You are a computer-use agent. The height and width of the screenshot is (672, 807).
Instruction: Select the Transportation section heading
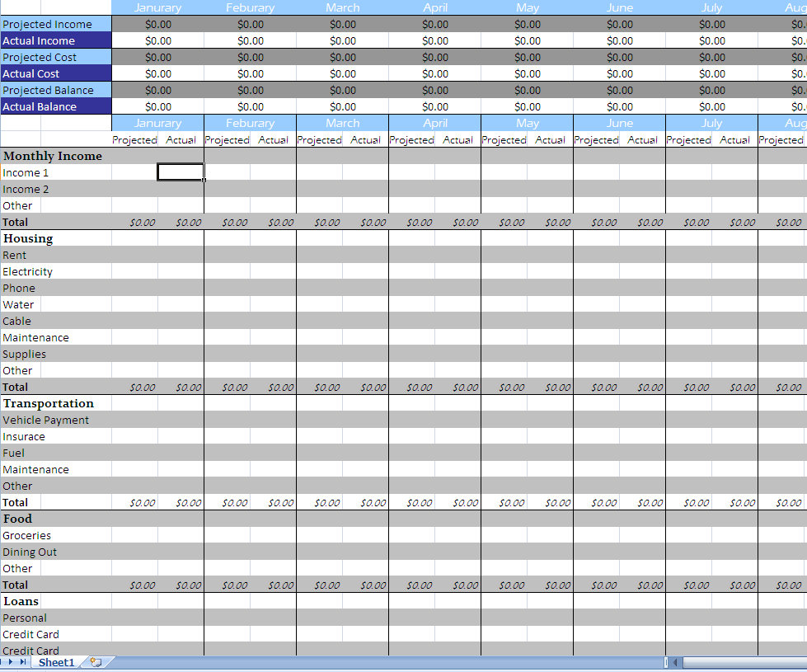coord(49,403)
